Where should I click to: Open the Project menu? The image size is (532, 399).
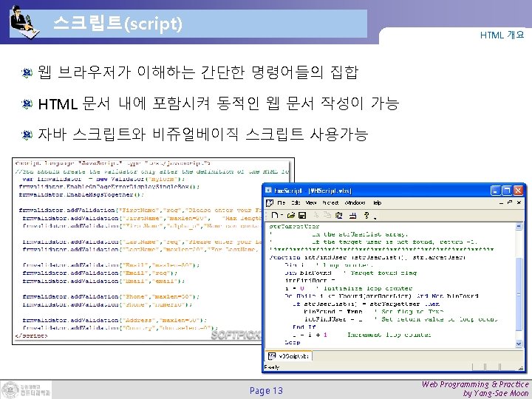[x=330, y=203]
